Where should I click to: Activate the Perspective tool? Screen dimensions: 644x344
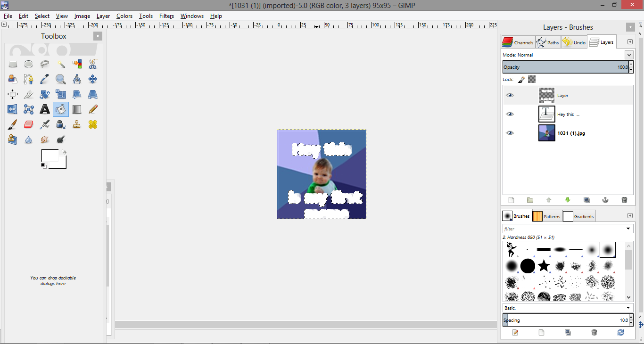coord(93,94)
